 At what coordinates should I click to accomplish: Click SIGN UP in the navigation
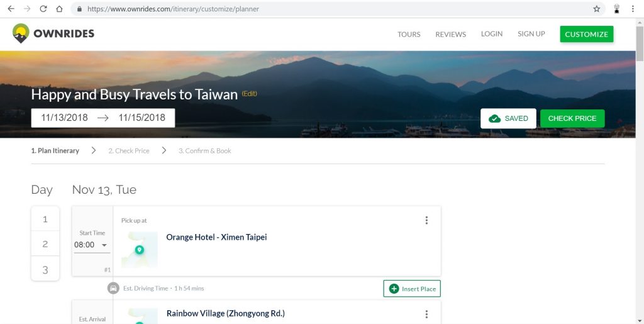click(531, 34)
